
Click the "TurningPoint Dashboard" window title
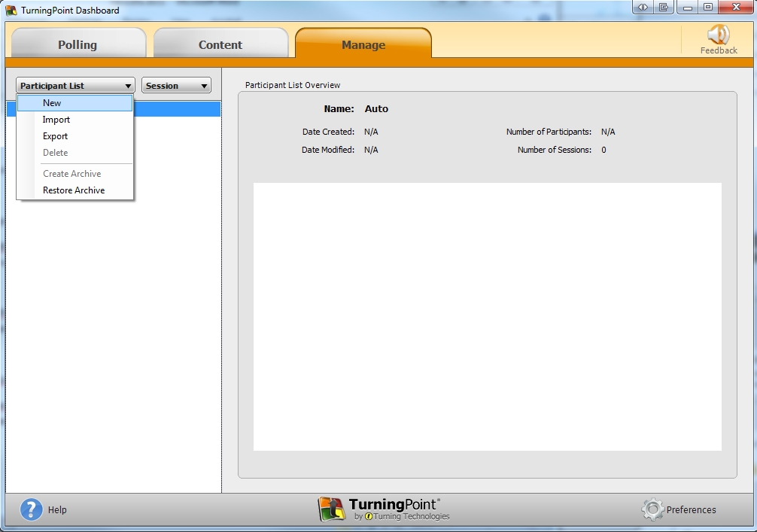70,10
